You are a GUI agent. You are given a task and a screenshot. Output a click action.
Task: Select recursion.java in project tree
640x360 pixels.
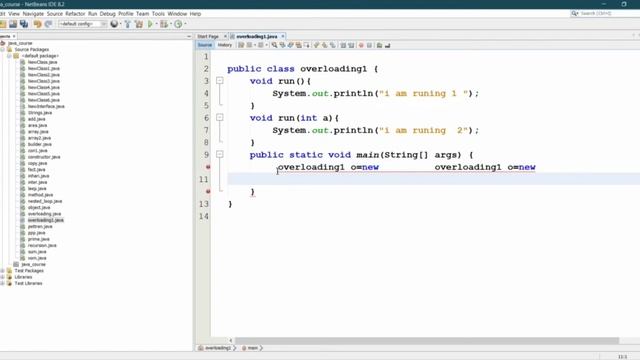(42, 245)
